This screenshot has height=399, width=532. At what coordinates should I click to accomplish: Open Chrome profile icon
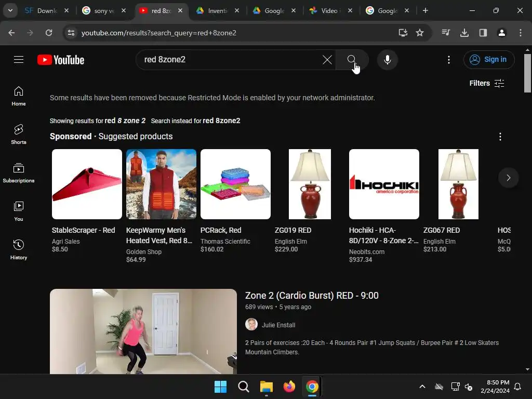pyautogui.click(x=502, y=33)
